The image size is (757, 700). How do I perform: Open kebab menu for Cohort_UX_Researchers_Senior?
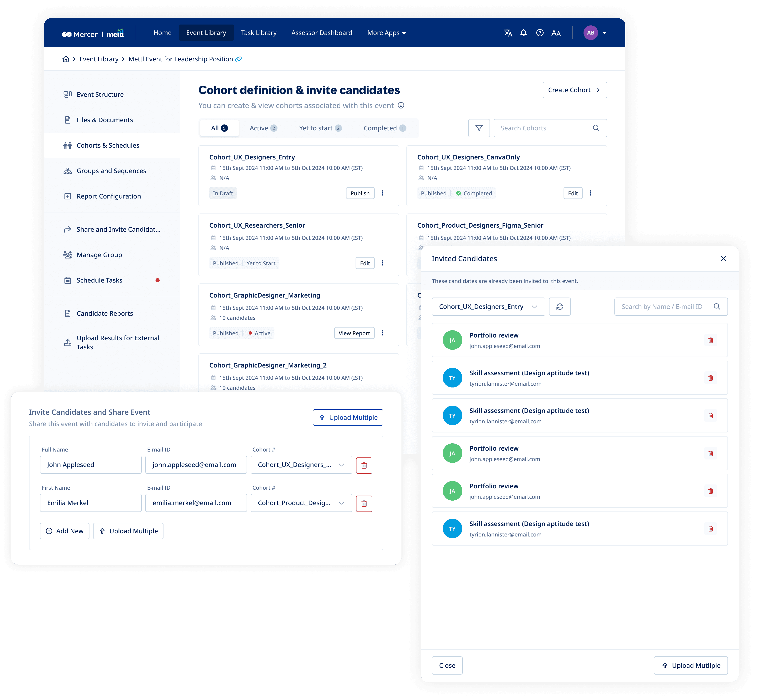pyautogui.click(x=382, y=263)
